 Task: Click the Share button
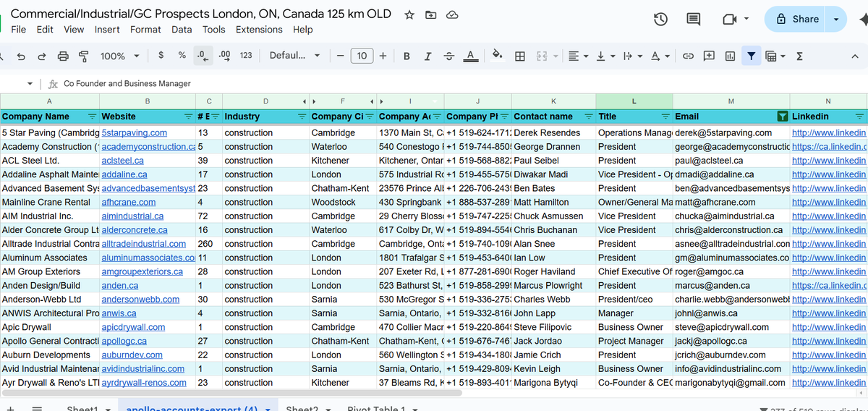796,20
